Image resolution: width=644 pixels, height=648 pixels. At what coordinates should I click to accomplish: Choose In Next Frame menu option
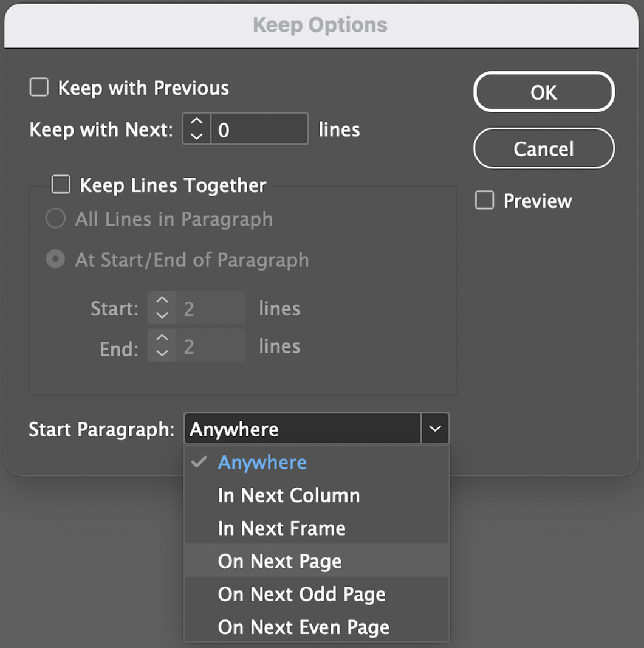317,528
